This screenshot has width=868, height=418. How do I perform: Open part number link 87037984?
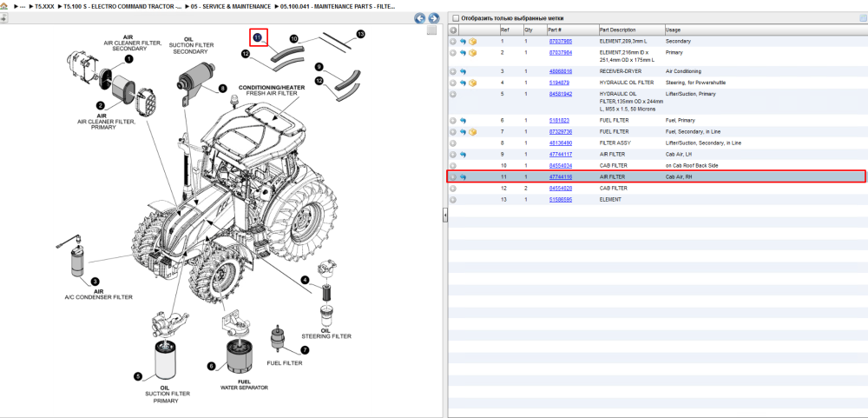560,53
